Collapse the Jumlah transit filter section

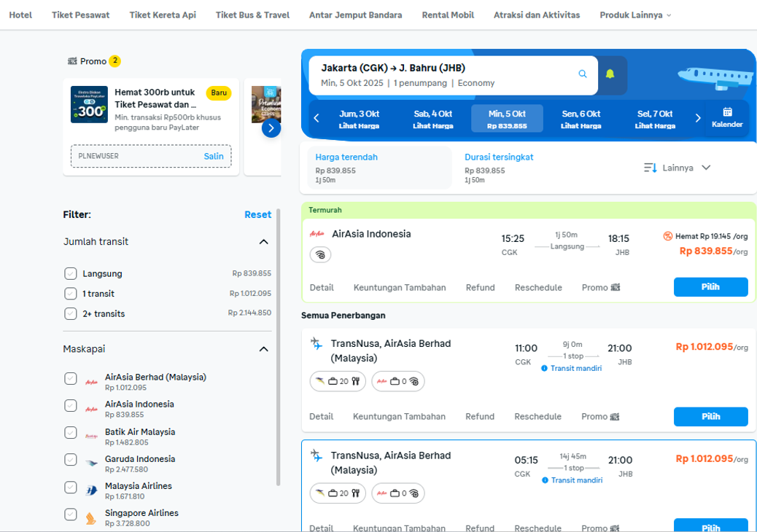tap(264, 242)
